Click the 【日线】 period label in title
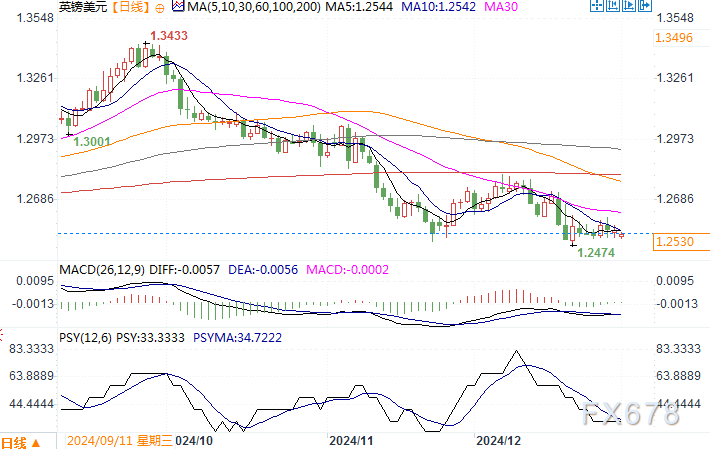 [130, 7]
